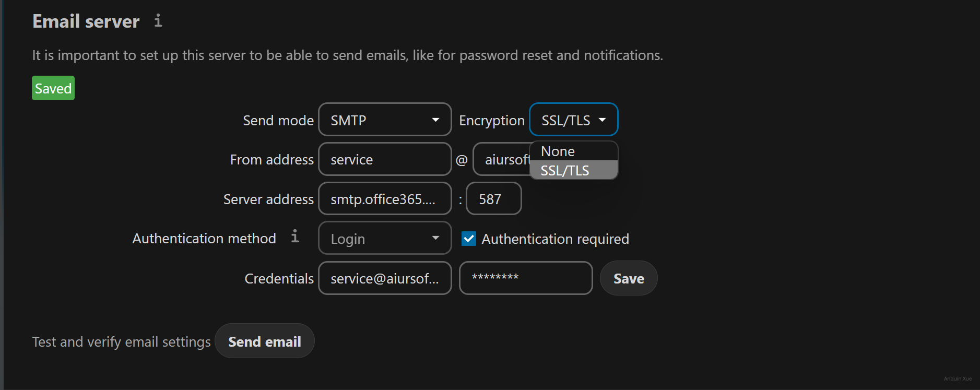This screenshot has width=980, height=390.
Task: Click the green Saved status badge
Action: pos(53,88)
